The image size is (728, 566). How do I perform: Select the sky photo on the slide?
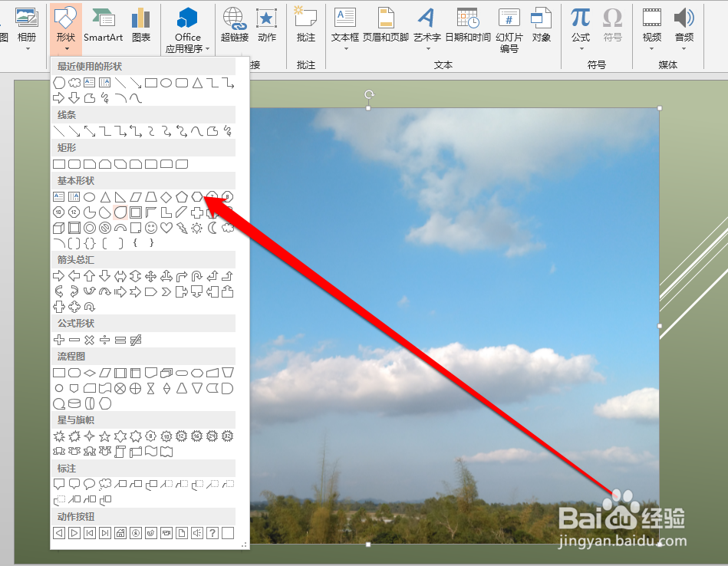(454, 325)
